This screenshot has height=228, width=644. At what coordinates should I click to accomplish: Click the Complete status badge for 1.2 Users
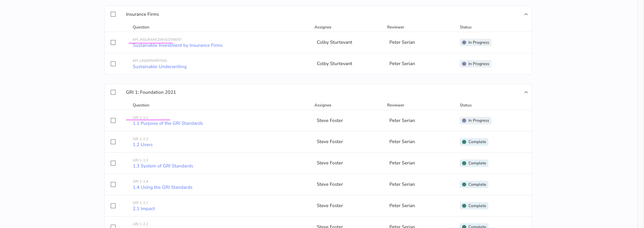tap(474, 142)
